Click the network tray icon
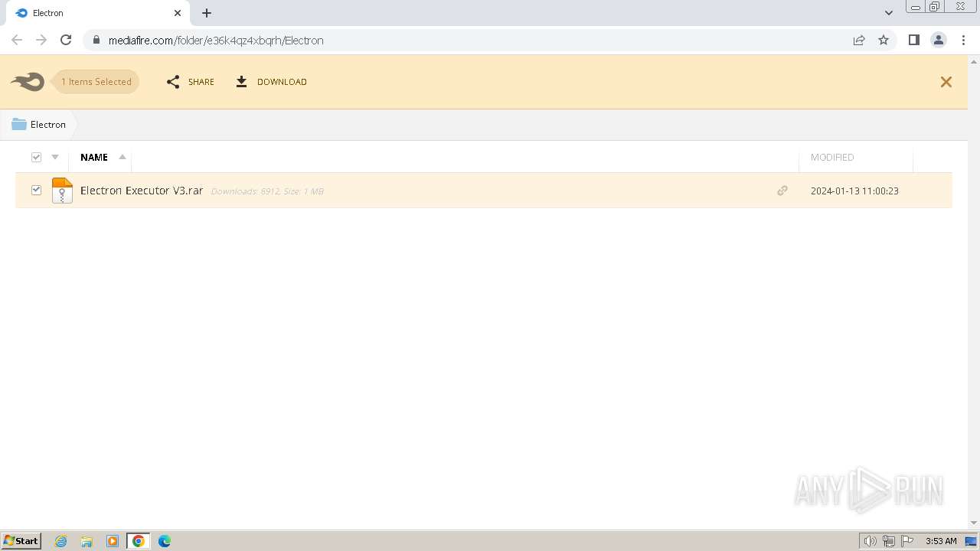The width and height of the screenshot is (980, 551). [x=889, y=541]
